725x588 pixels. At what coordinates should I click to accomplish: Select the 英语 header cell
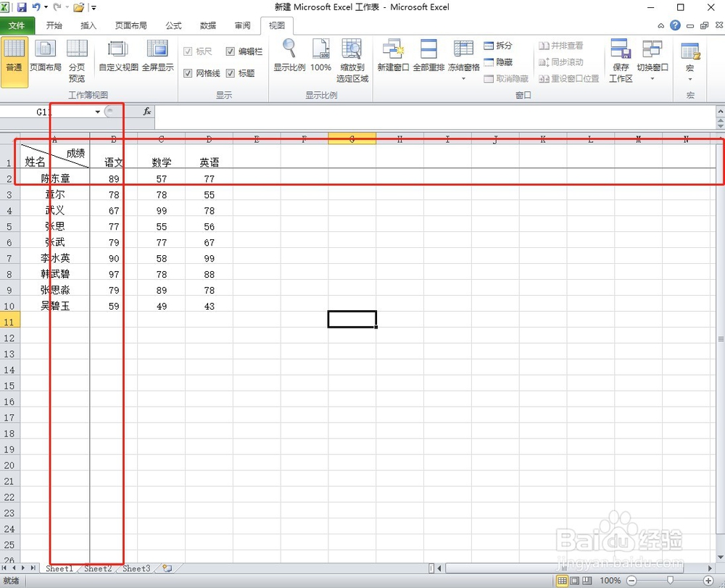point(209,157)
